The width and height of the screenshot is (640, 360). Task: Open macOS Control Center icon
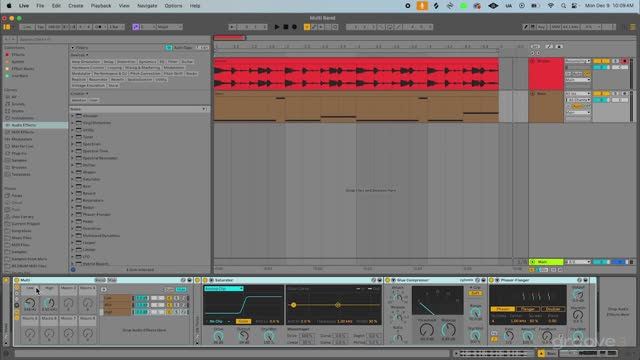coord(574,6)
